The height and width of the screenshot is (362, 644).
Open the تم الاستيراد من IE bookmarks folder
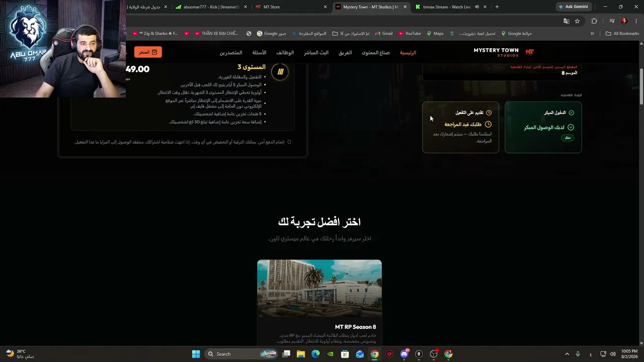pos(351,34)
